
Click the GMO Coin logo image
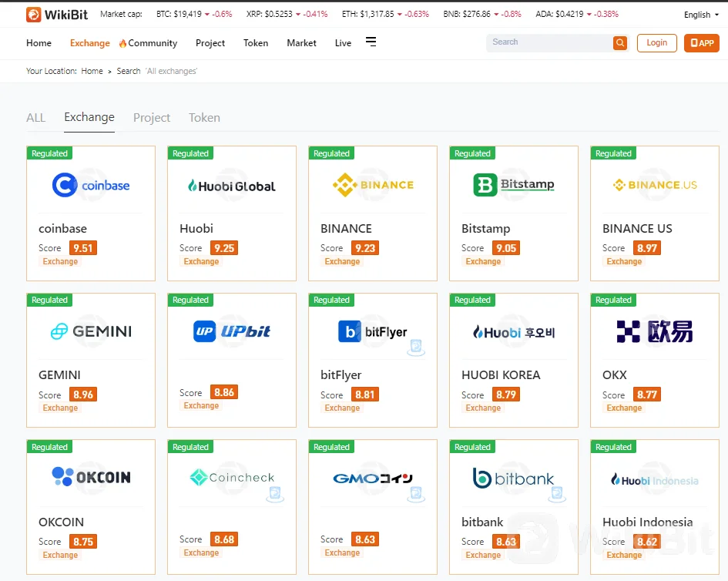373,478
